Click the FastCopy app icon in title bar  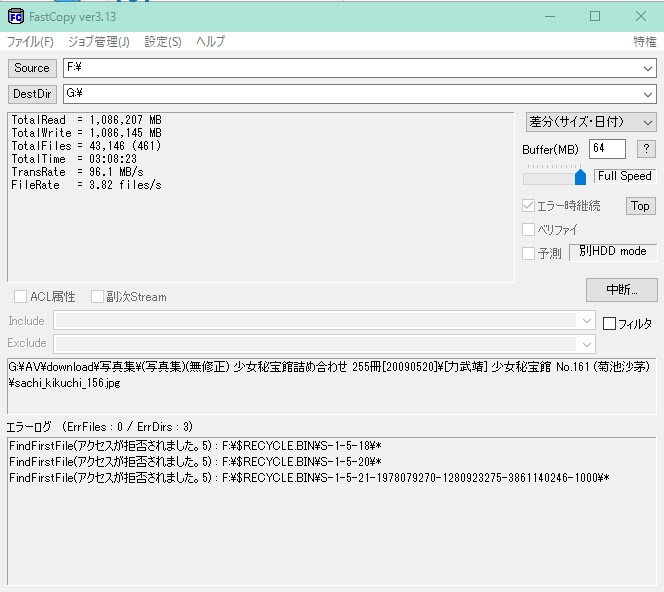tap(15, 16)
